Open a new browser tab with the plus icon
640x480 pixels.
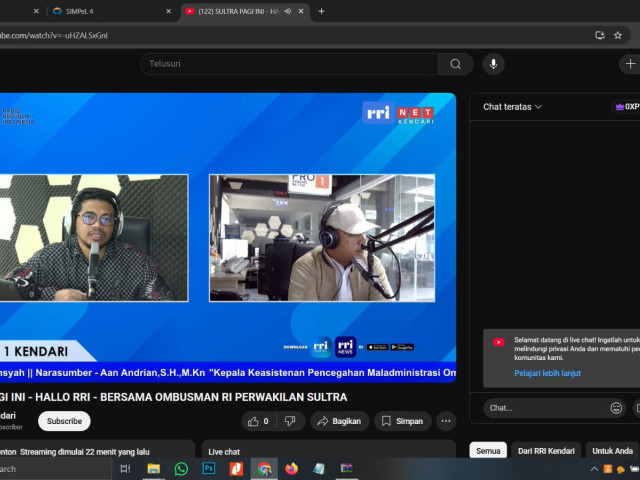coord(321,11)
